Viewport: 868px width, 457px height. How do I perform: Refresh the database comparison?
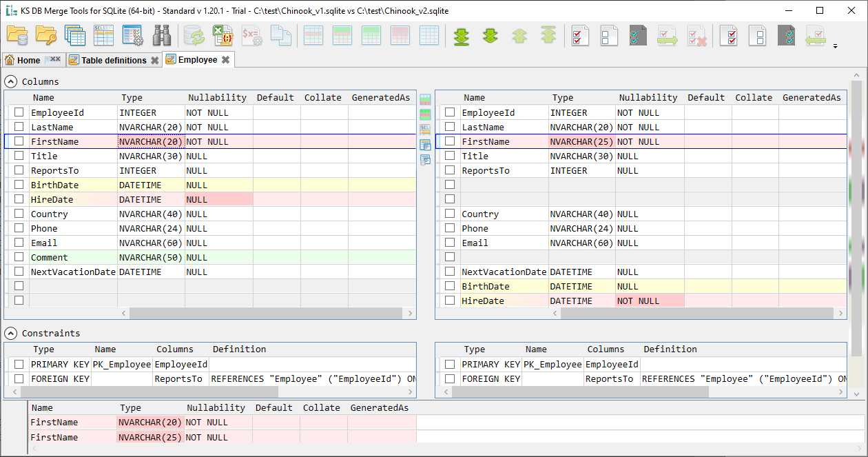coord(194,35)
